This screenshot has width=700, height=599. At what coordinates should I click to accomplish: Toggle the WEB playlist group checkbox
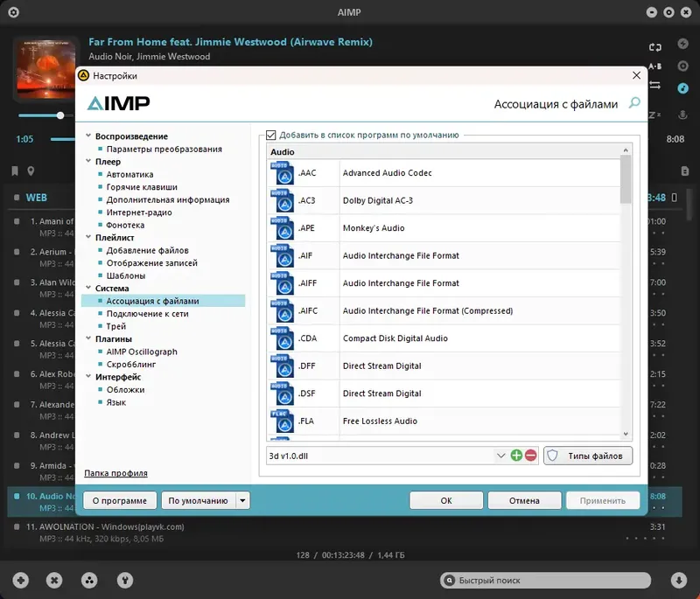click(17, 197)
